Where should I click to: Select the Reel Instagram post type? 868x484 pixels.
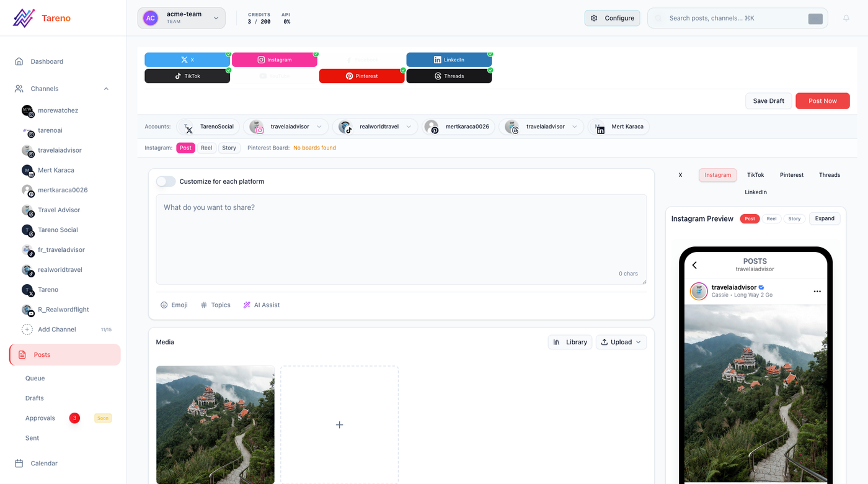[206, 148]
